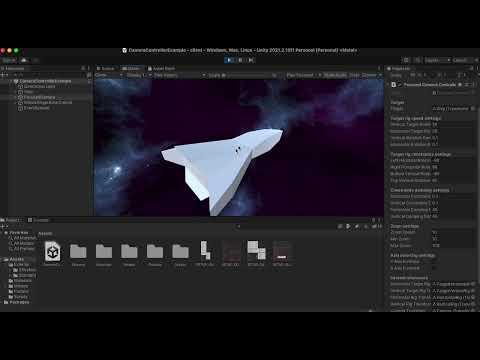Screen dimensions: 480x360
Task: Open the Game view kebab menu
Action: click(379, 68)
